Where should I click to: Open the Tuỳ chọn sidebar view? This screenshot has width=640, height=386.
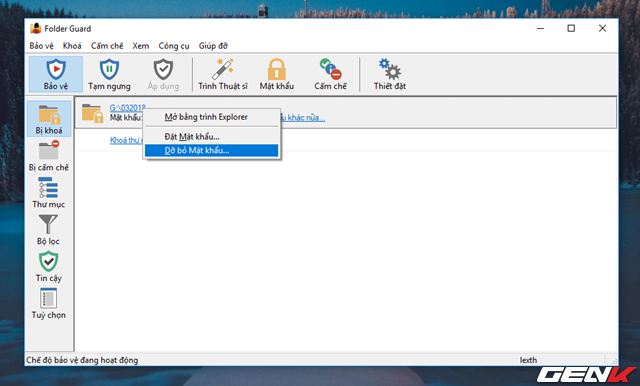pyautogui.click(x=49, y=304)
